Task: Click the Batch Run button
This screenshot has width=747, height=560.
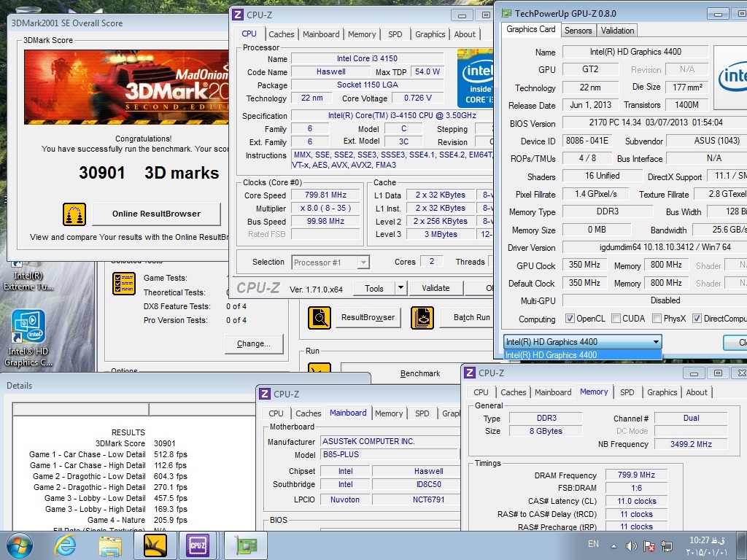Action: click(x=468, y=318)
